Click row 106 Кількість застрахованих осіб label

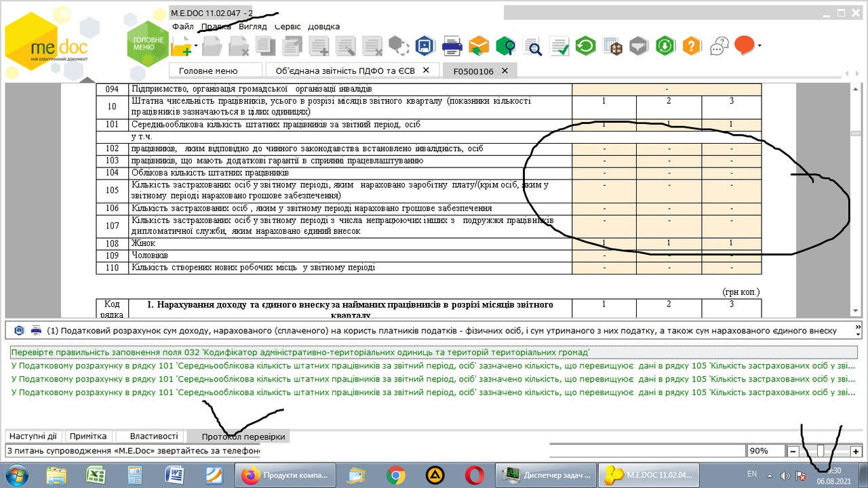[311, 208]
